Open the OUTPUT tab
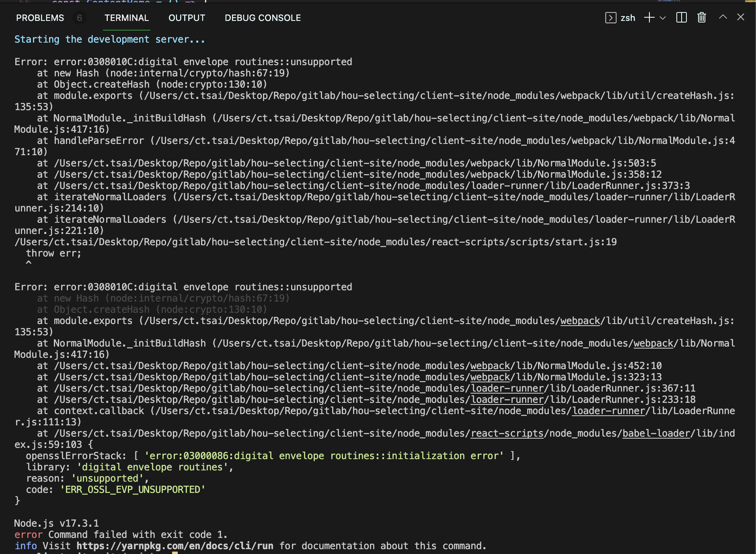This screenshot has width=756, height=554. [x=187, y=18]
